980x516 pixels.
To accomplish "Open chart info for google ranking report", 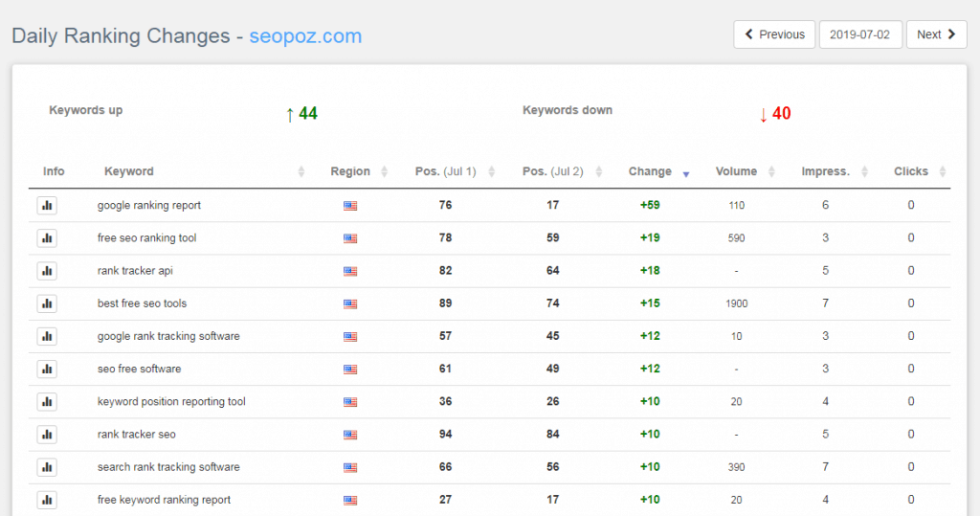I will pos(47,205).
